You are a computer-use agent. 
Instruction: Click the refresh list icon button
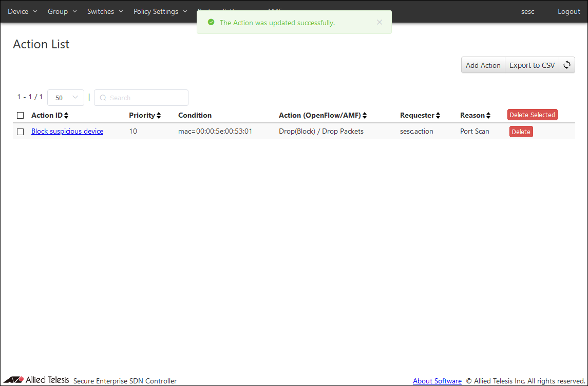click(566, 65)
